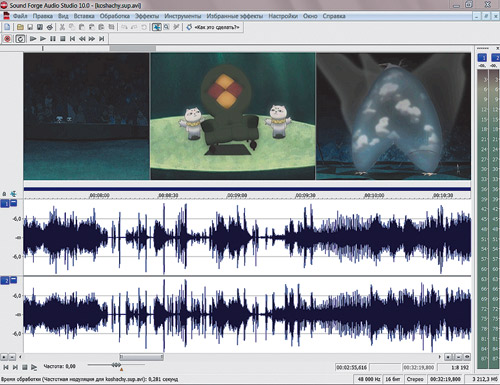Click channel meter 1 button
This screenshot has width=500, height=385.
click(x=482, y=58)
